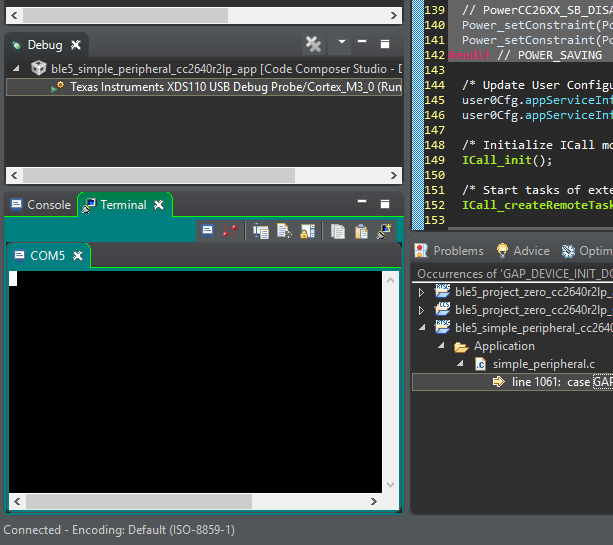
Task: Click the new terminal connection icon
Action: pyautogui.click(x=384, y=231)
